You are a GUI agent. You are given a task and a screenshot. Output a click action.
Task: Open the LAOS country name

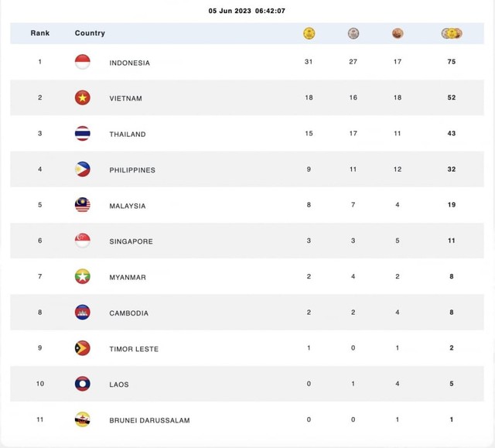pyautogui.click(x=119, y=385)
